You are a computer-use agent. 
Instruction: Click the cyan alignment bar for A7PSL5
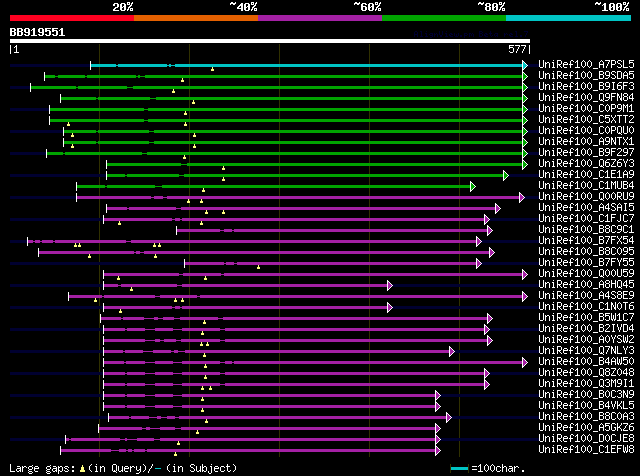click(x=307, y=65)
